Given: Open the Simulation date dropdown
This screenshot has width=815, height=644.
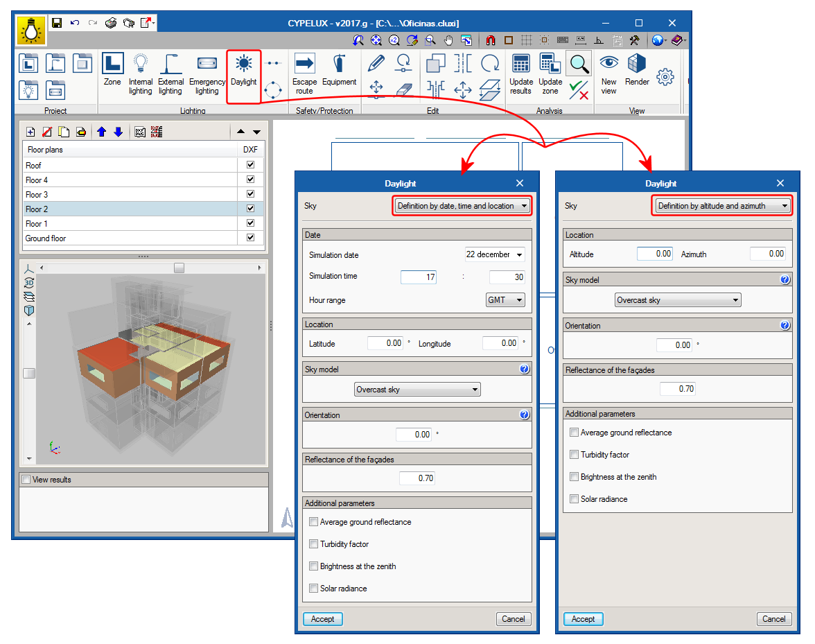Looking at the screenshot, I should [x=494, y=254].
